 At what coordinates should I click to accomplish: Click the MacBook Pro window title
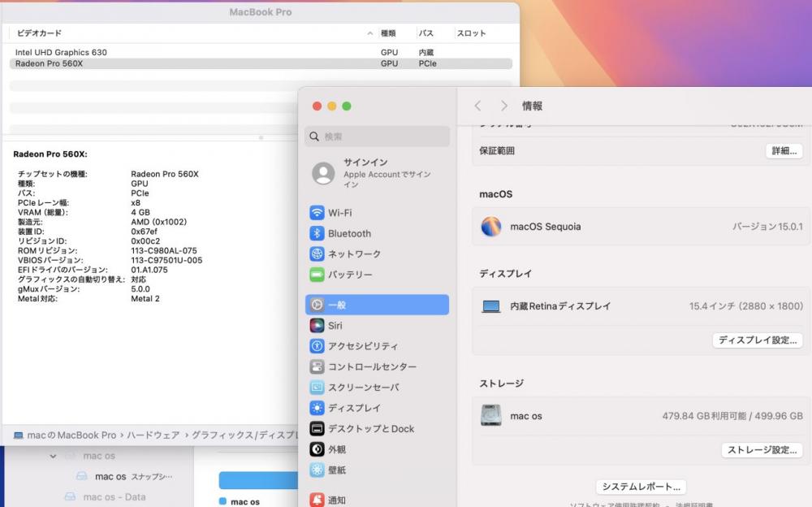coord(261,12)
